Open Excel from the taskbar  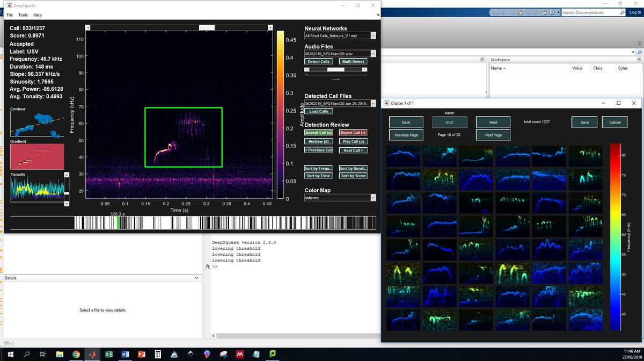coord(108,355)
